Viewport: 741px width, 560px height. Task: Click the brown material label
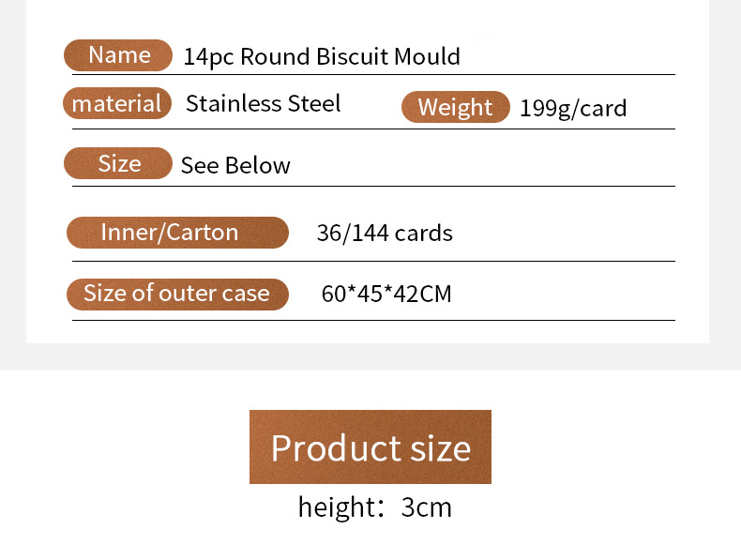click(117, 103)
